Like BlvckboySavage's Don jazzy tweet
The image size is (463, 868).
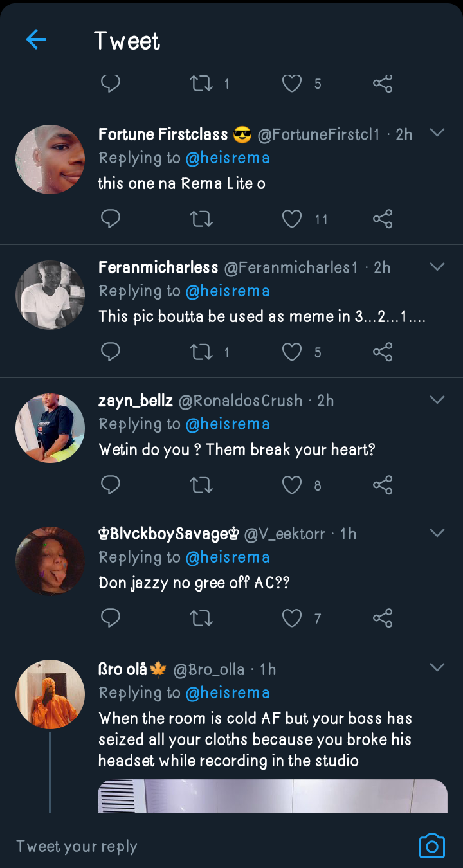coord(293,619)
